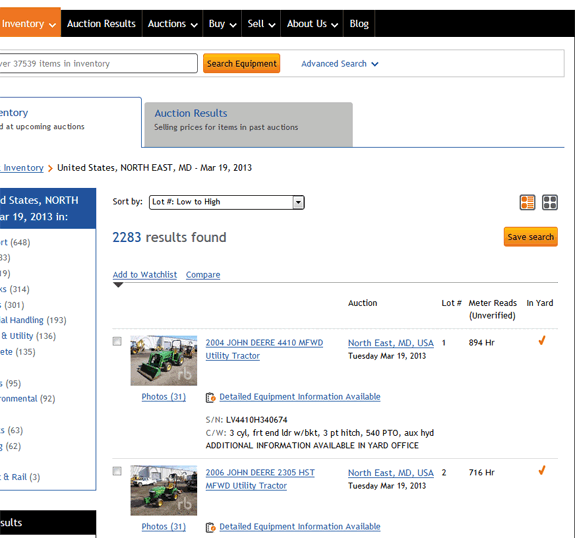Open Detailed Equipment Information for lot 1
This screenshot has height=538, width=575.
point(300,397)
